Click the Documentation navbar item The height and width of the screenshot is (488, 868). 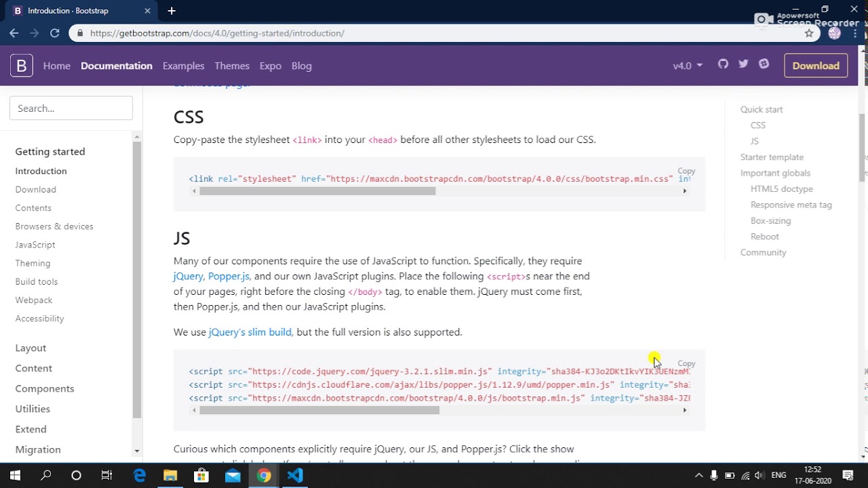click(117, 66)
